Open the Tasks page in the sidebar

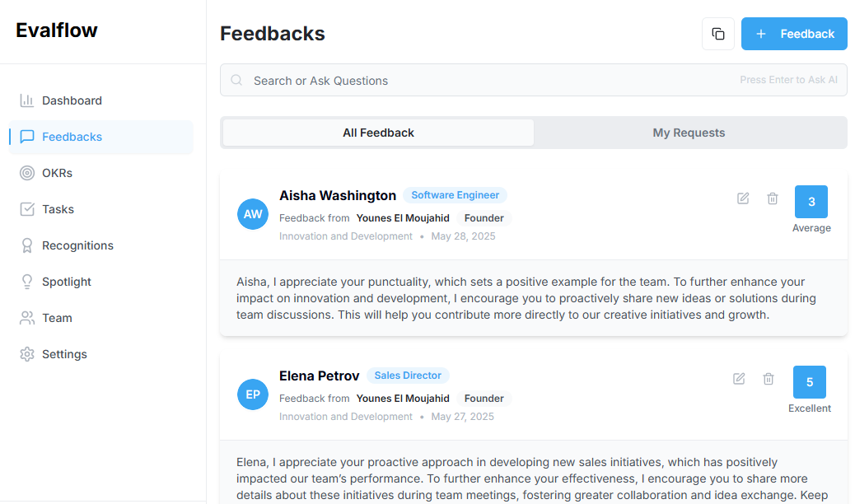tap(58, 209)
